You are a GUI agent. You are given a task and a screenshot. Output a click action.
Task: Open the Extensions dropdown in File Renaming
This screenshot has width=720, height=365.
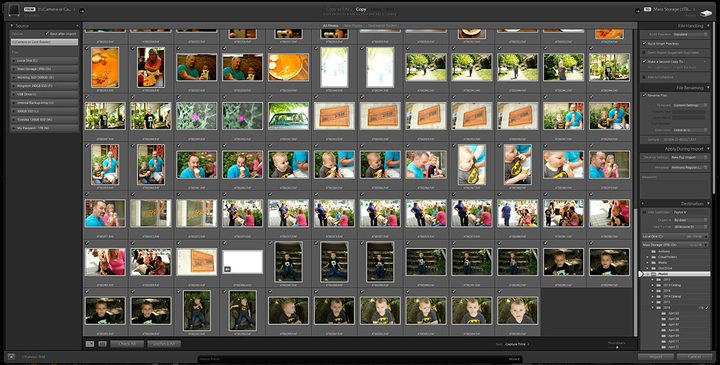tap(691, 130)
